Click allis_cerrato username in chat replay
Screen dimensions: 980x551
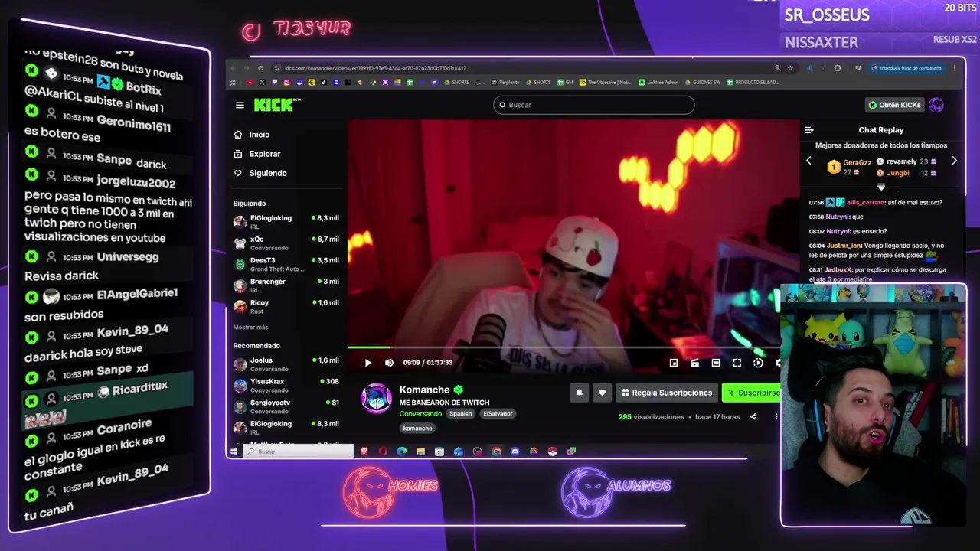[x=865, y=203]
